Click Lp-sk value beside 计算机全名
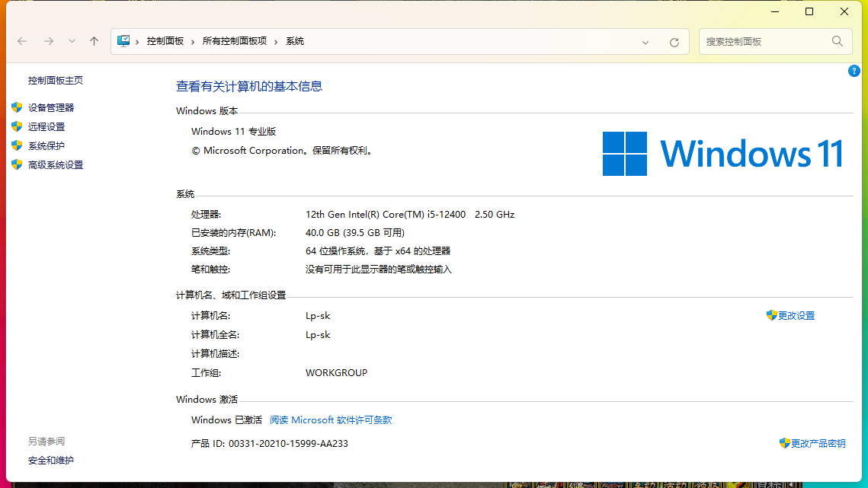Viewport: 868px width, 488px height. 318,335
